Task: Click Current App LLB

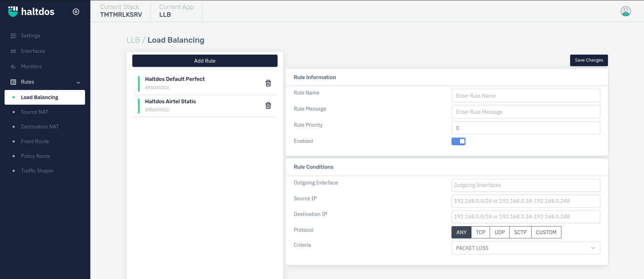Action: [x=176, y=11]
